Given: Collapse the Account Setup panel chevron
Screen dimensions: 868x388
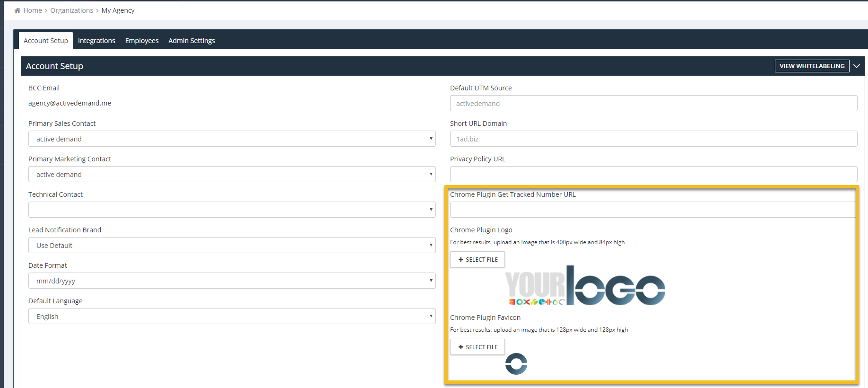Looking at the screenshot, I should pyautogui.click(x=857, y=66).
